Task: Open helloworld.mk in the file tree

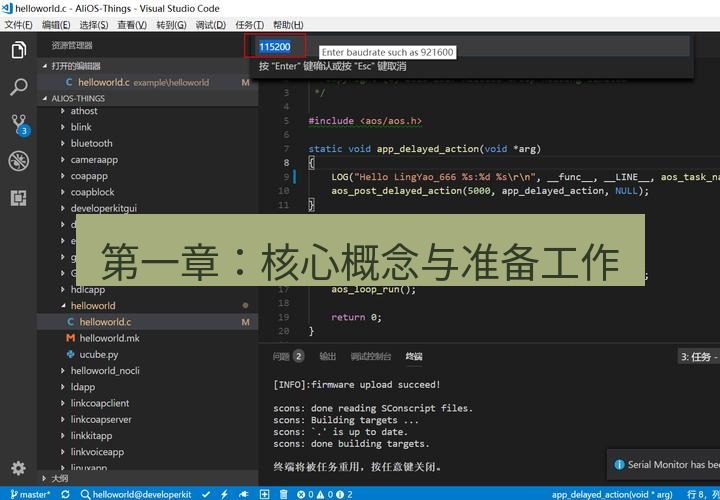Action: [x=109, y=338]
